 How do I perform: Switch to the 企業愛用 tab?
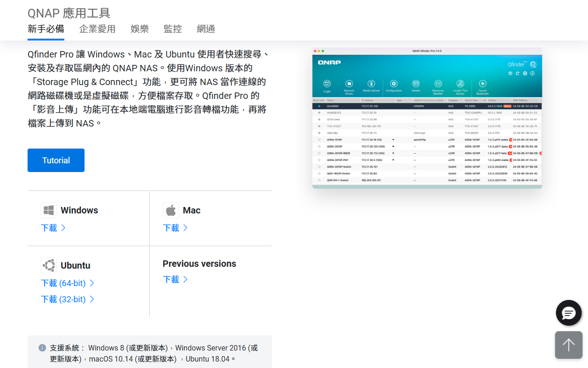[97, 29]
